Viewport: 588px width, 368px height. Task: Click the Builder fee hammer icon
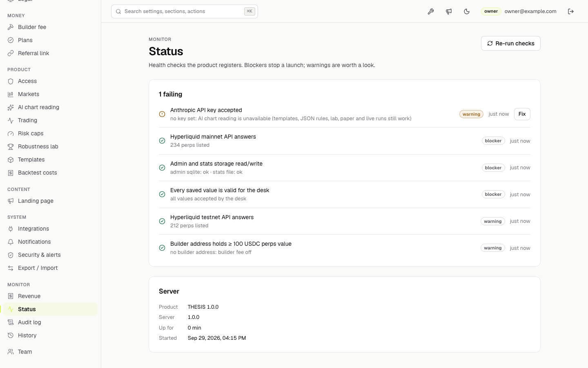tap(11, 27)
